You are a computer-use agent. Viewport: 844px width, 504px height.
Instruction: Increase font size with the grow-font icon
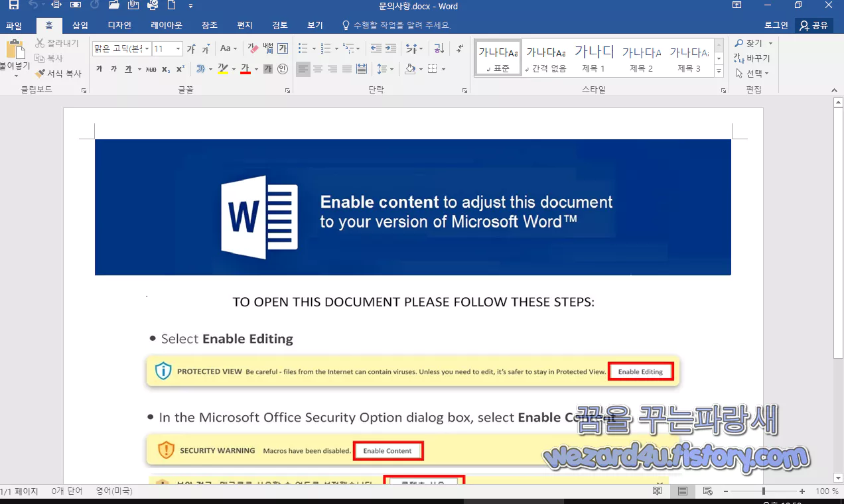[x=191, y=48]
